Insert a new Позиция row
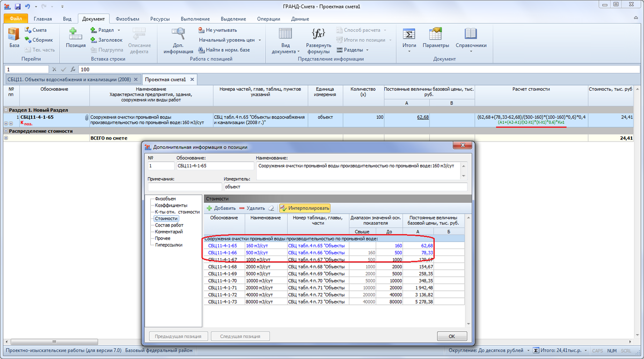This screenshot has width=644, height=359. 76,38
